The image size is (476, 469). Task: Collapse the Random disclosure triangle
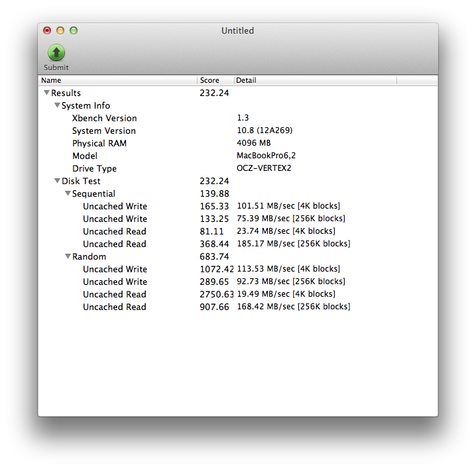click(x=68, y=256)
